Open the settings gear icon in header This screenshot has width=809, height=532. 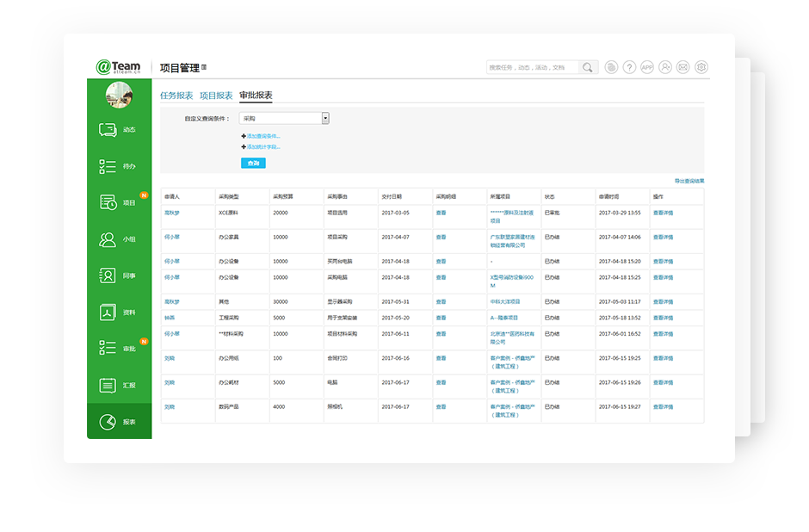(701, 67)
